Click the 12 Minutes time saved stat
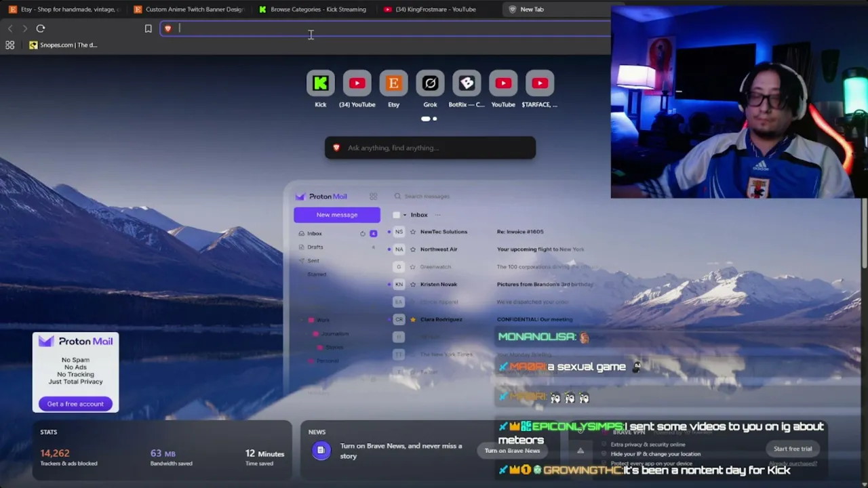The height and width of the screenshot is (488, 868). [x=264, y=457]
